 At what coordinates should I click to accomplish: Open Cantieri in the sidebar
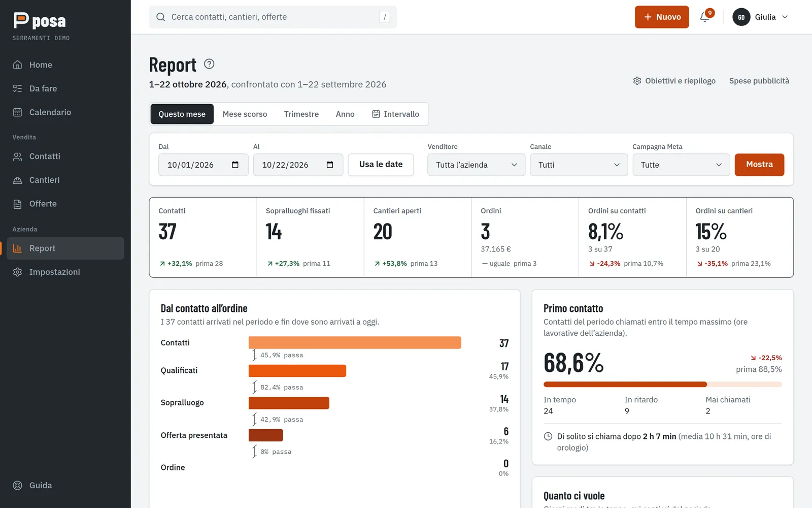pyautogui.click(x=65, y=180)
